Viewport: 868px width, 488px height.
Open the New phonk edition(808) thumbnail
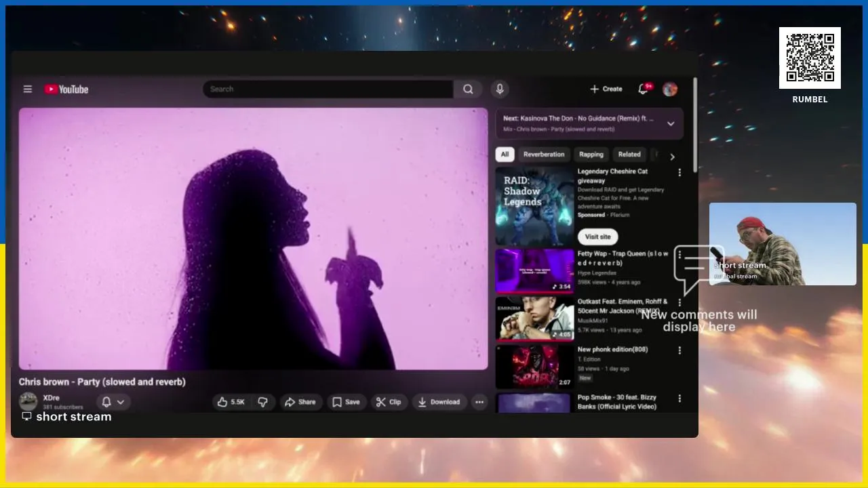pyautogui.click(x=534, y=367)
